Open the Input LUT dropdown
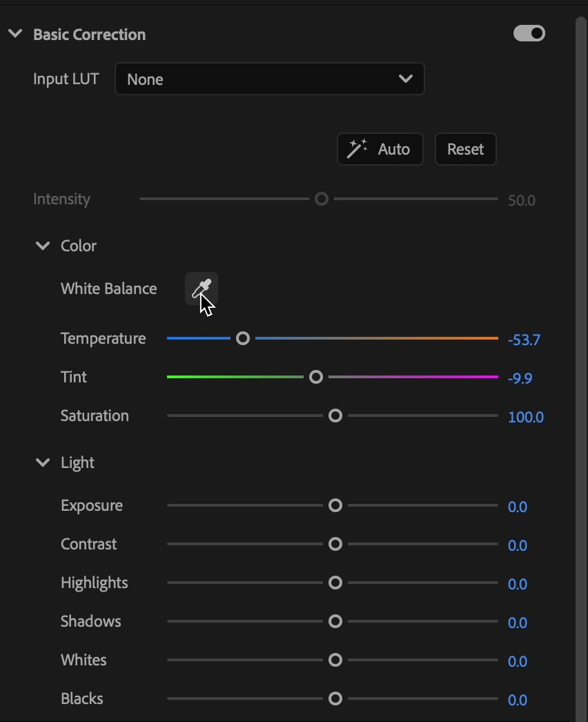This screenshot has width=588, height=722. (x=269, y=79)
